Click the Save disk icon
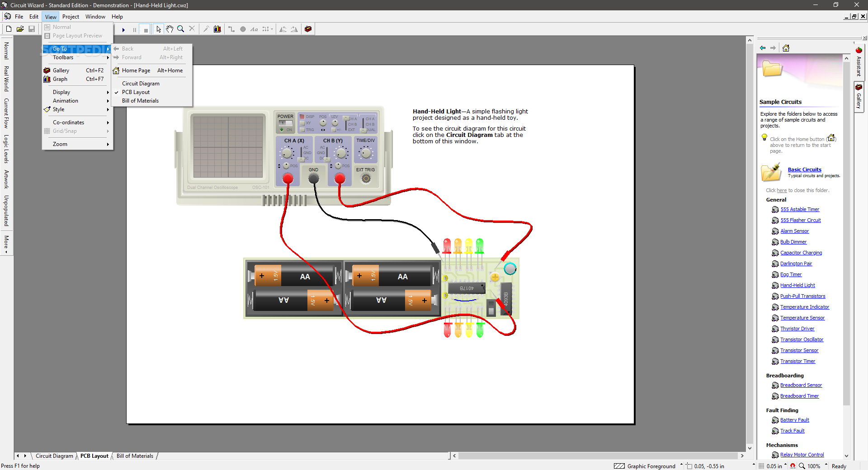 [x=32, y=29]
